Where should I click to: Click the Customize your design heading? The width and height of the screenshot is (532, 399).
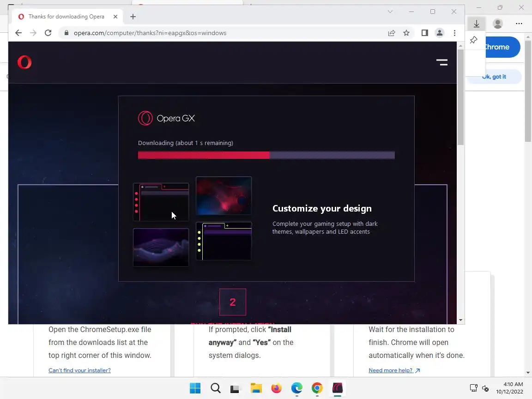pos(322,208)
